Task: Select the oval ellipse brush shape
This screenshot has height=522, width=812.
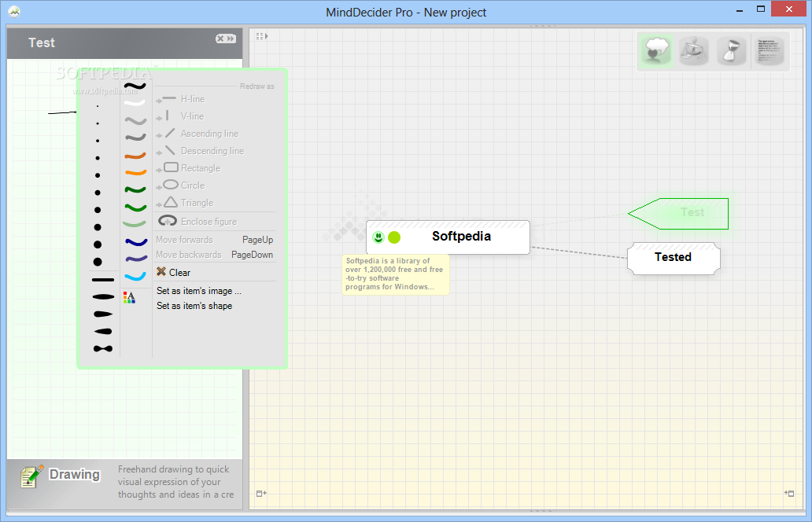Action: (x=102, y=297)
